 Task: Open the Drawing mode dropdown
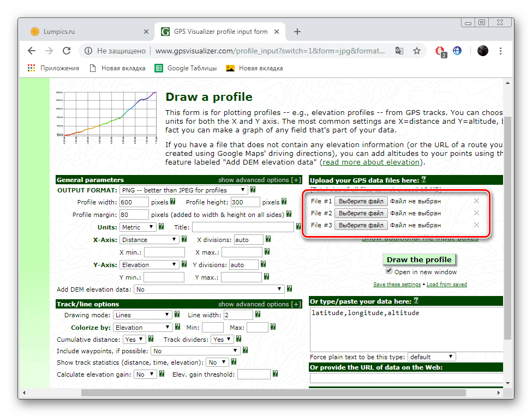[142, 315]
